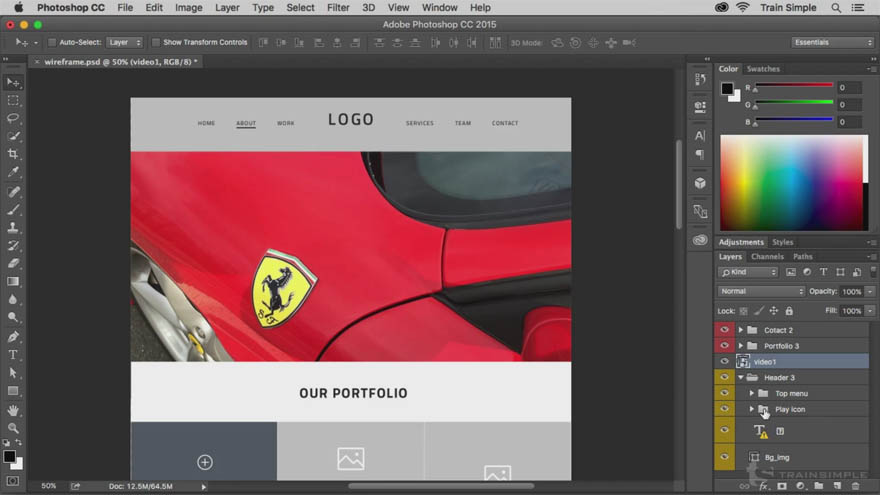The image size is (880, 495).
Task: Open the Image menu
Action: (189, 8)
